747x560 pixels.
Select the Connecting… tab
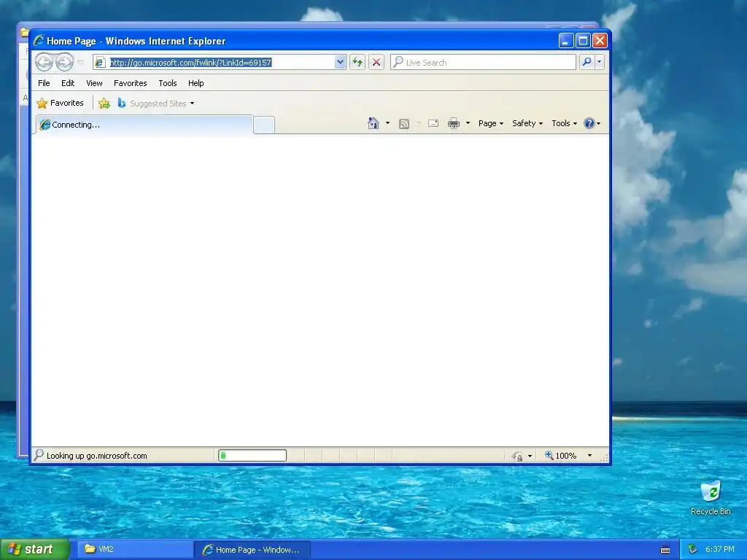click(x=144, y=125)
